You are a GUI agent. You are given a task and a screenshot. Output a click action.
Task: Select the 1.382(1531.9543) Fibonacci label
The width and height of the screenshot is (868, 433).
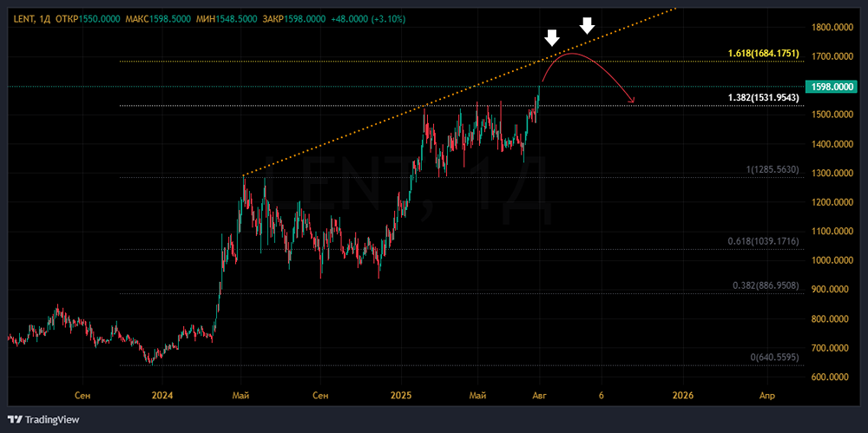(x=763, y=97)
